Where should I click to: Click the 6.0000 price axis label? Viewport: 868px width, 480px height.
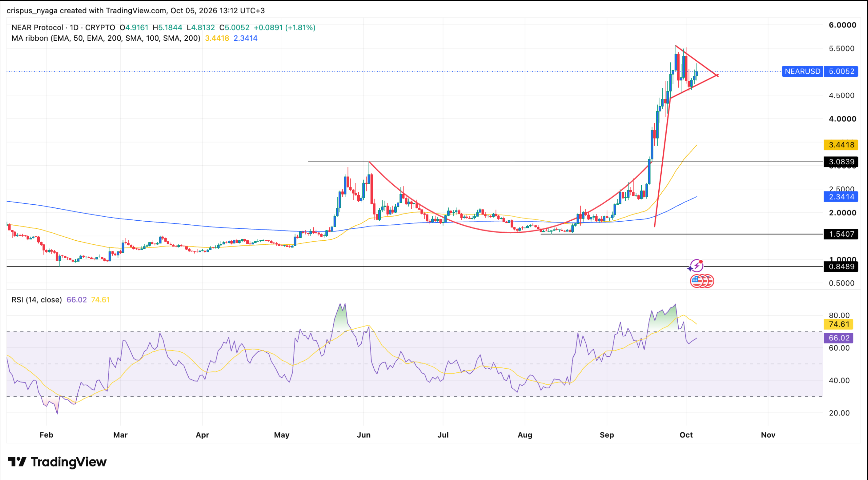[x=842, y=25]
